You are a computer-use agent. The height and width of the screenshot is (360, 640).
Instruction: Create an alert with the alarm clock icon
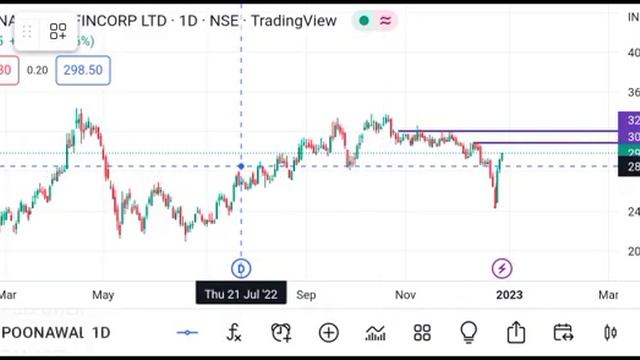coord(281,333)
